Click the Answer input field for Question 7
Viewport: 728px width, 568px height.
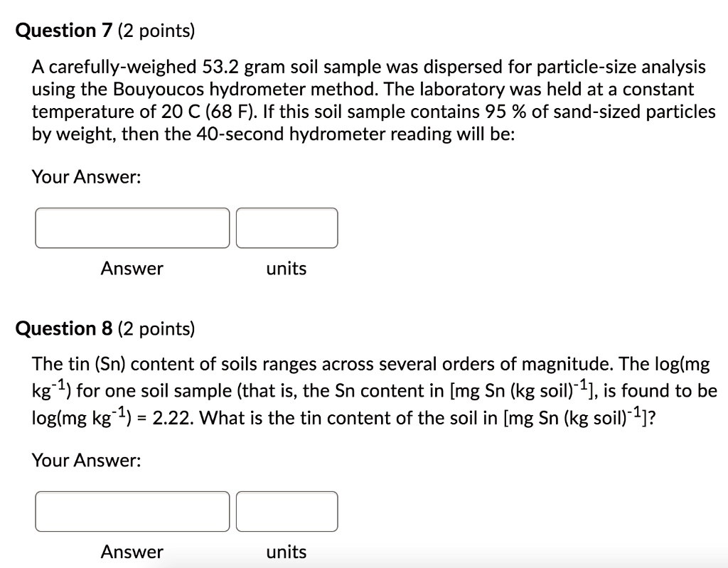pyautogui.click(x=132, y=227)
